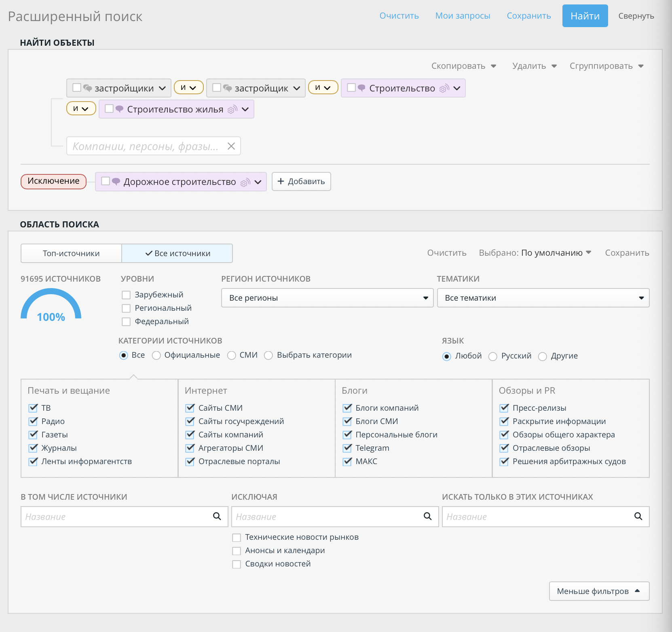
Task: Click search magnifier in В том числе источники
Action: point(217,516)
